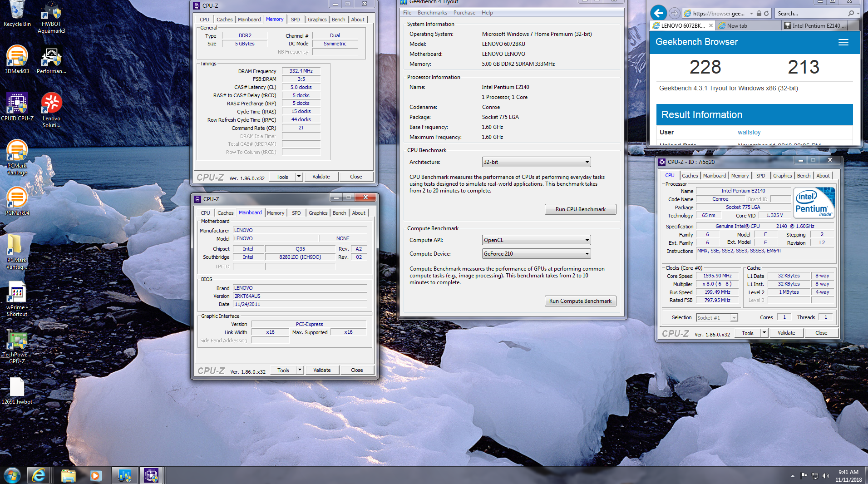Viewport: 868px width, 484px height.
Task: Open Windows Start menu orb
Action: pos(12,475)
